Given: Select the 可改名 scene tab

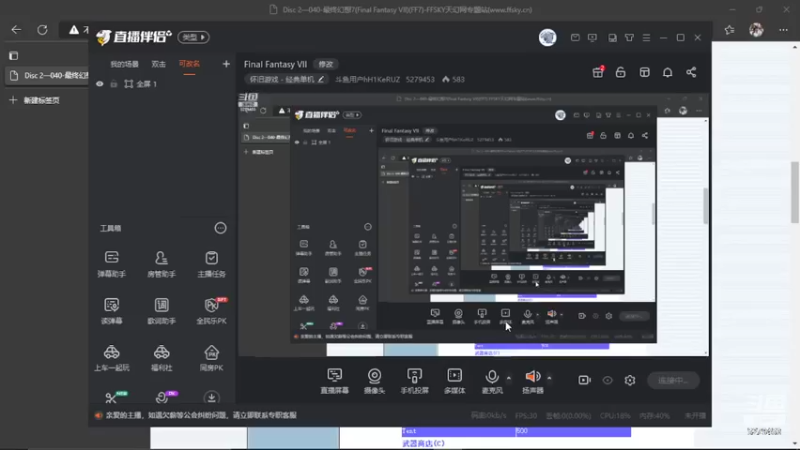Looking at the screenshot, I should click(189, 64).
